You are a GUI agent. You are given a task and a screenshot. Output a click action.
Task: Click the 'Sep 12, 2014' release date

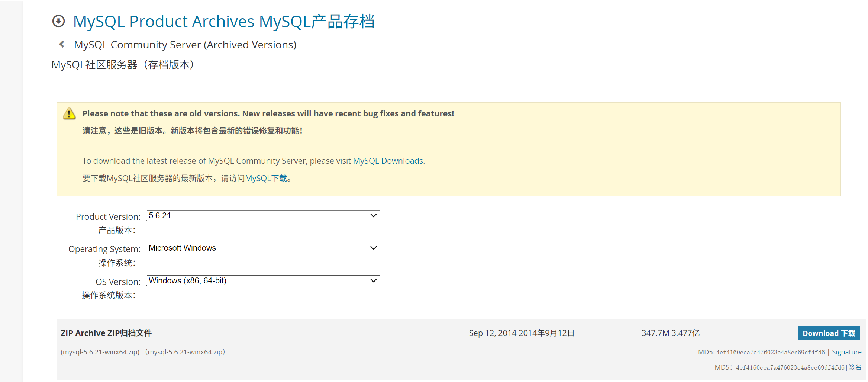[x=493, y=333]
